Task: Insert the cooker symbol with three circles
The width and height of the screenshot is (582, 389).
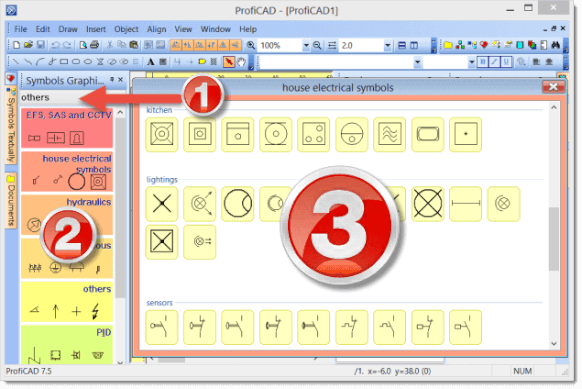Action: click(x=313, y=134)
